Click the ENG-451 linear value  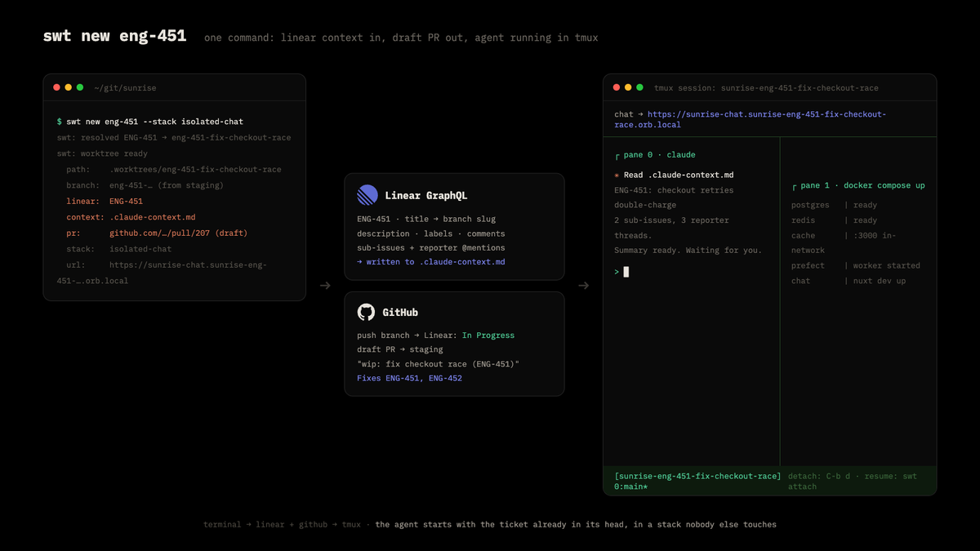pos(126,202)
